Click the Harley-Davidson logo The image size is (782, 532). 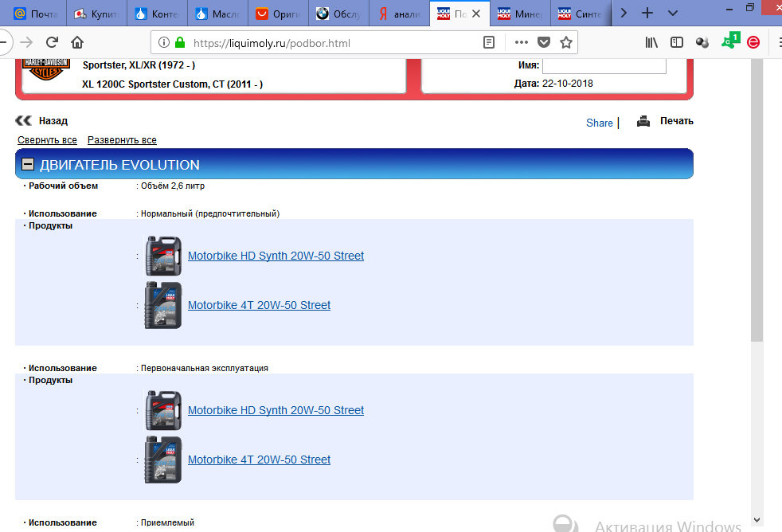tap(46, 69)
